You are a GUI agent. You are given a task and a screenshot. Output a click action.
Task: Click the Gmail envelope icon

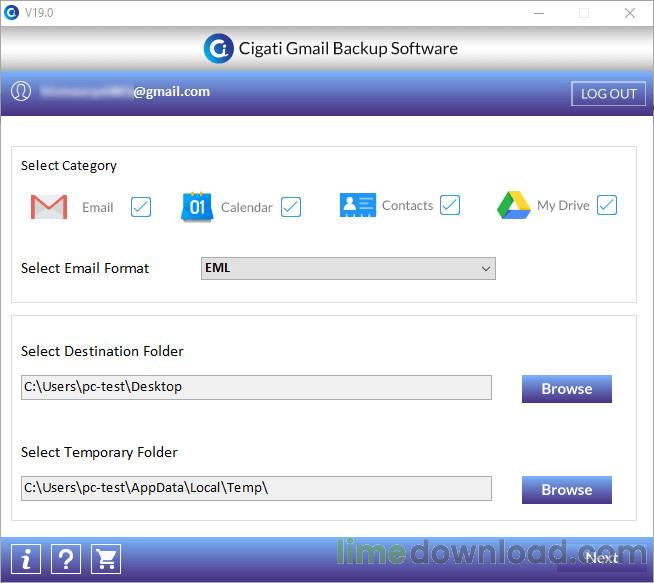coord(49,207)
